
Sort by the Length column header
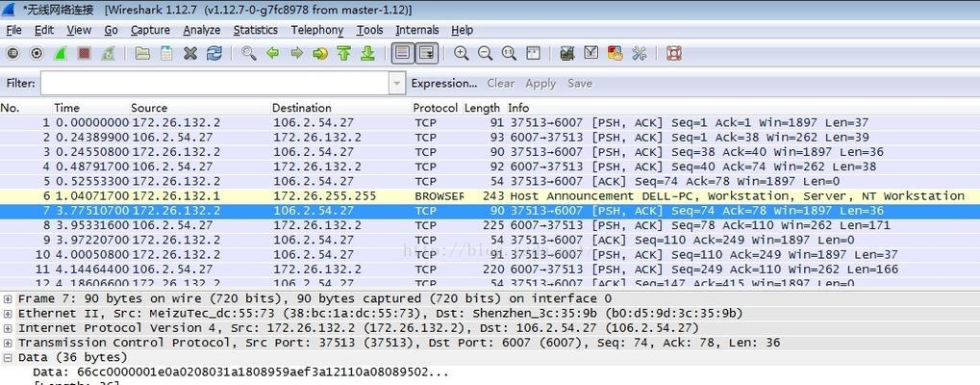tap(482, 108)
